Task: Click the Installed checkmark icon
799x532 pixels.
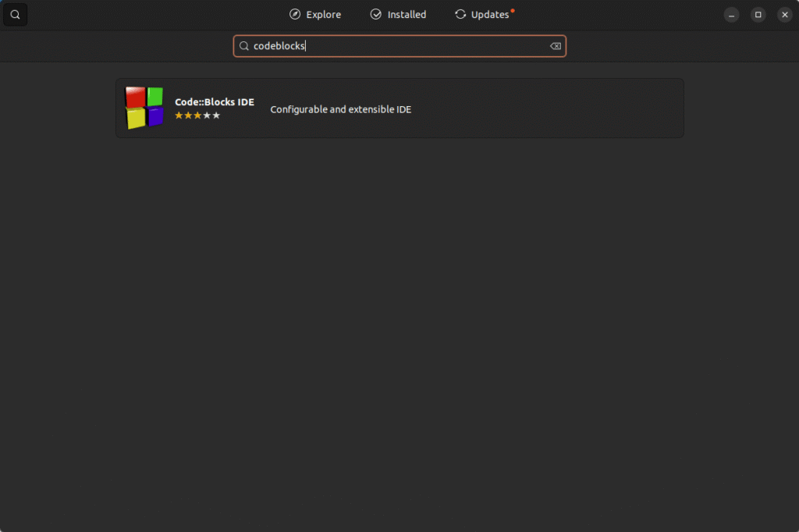Action: click(x=376, y=15)
